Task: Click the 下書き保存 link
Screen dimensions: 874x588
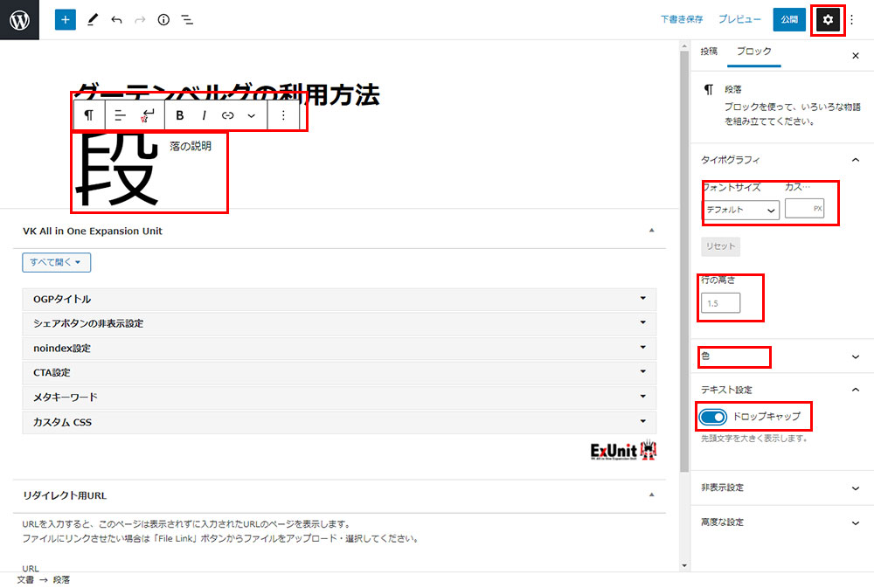Action: pyautogui.click(x=682, y=19)
